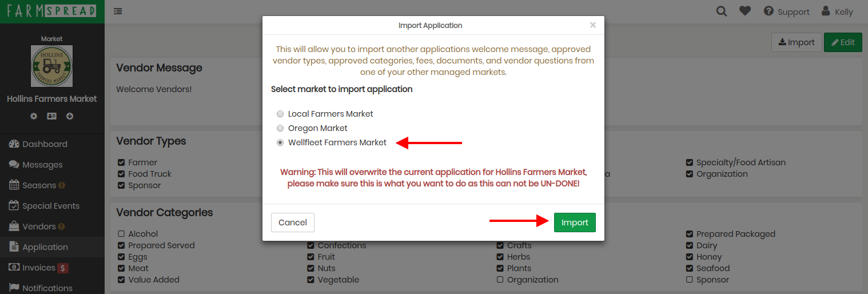Click the Vendor Message heading text

click(x=159, y=67)
